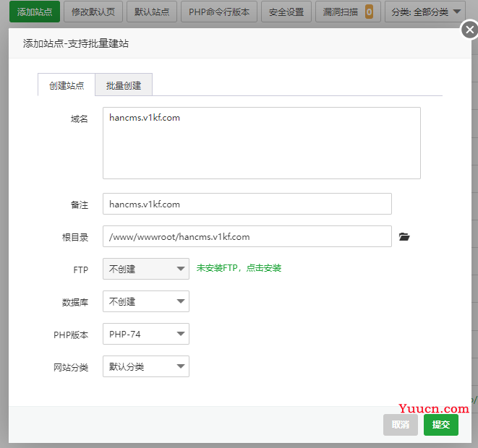Open 安全设置
The width and height of the screenshot is (478, 448).
tap(286, 12)
